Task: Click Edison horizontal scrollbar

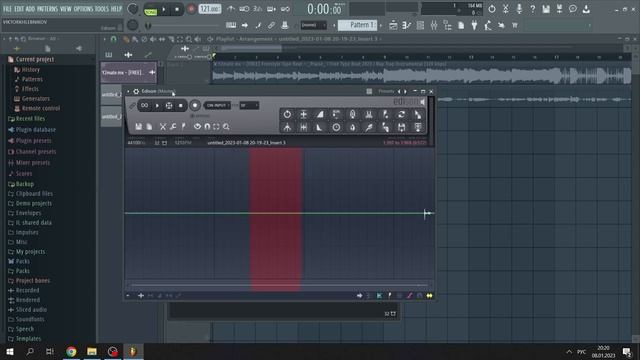Action: coord(279,285)
